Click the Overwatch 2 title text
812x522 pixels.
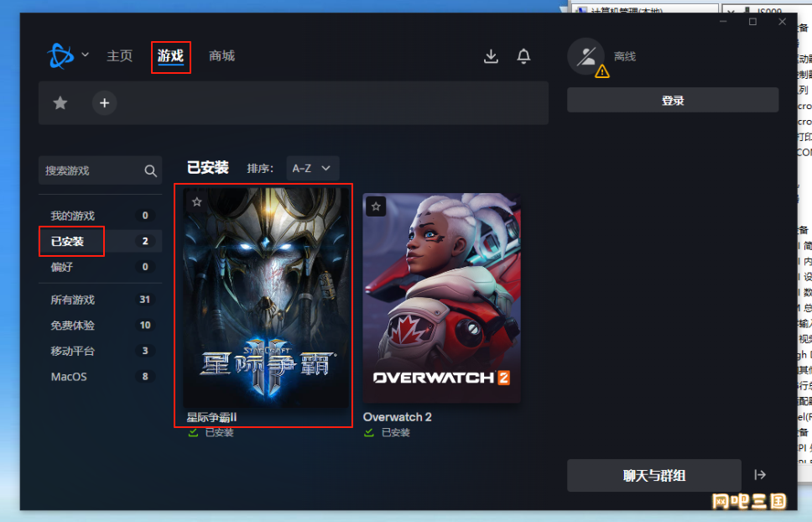coord(398,417)
